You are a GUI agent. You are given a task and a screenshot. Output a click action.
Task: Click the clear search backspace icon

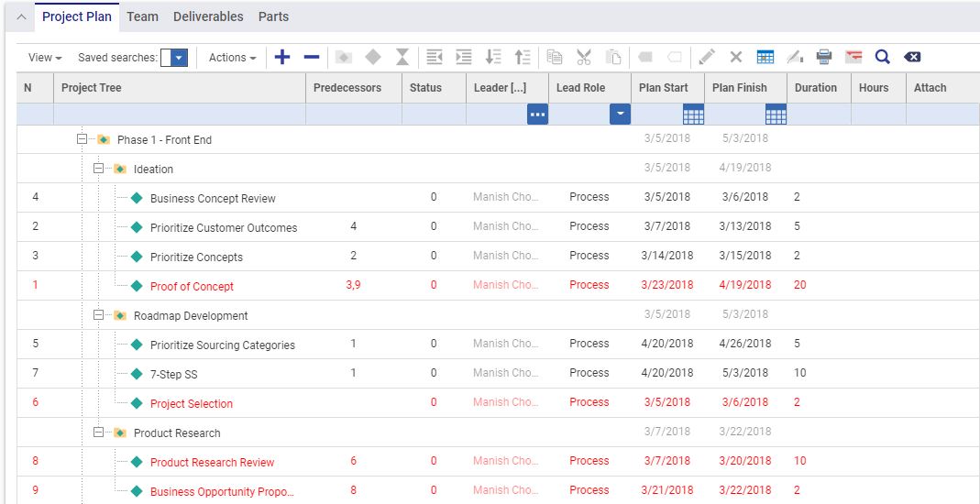tap(912, 58)
